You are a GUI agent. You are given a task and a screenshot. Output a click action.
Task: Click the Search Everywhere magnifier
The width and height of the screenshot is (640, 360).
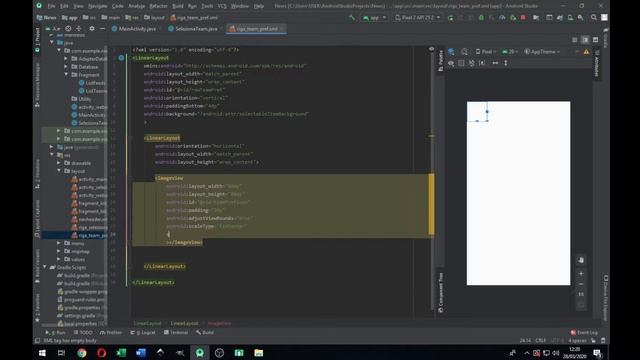pos(593,18)
